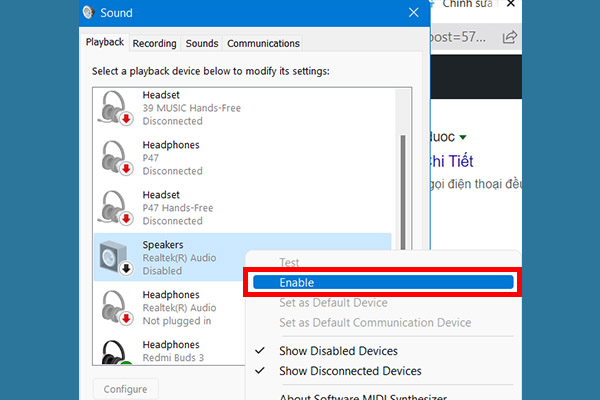600x400 pixels.
Task: Click the 'Not plugged in' status text
Action: tap(177, 321)
